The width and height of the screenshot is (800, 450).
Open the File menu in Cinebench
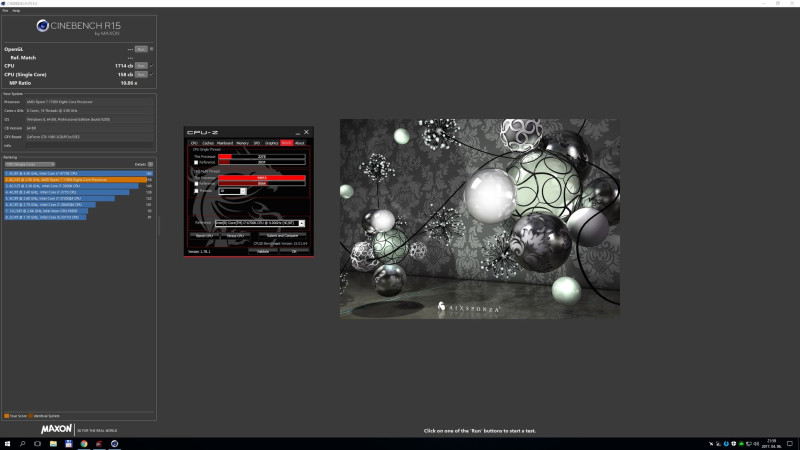click(5, 10)
